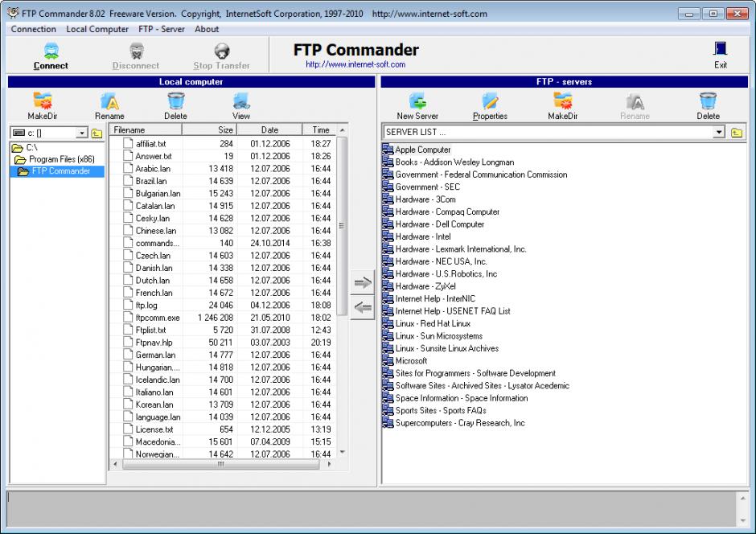Open the About menu
The height and width of the screenshot is (534, 756).
tap(207, 29)
